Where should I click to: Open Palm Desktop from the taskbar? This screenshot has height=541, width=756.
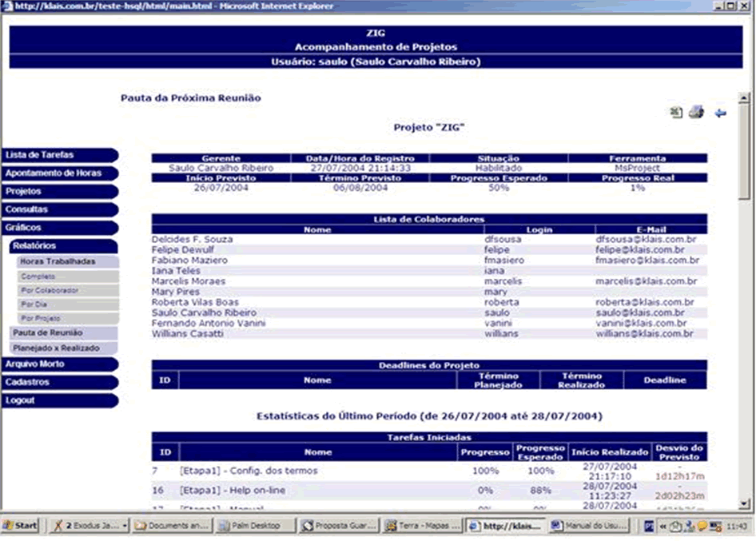[255, 526]
